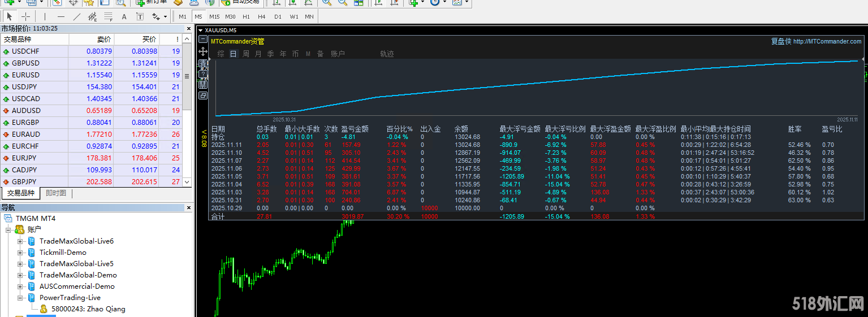Select the 周 tab in MTCommander

pos(246,54)
